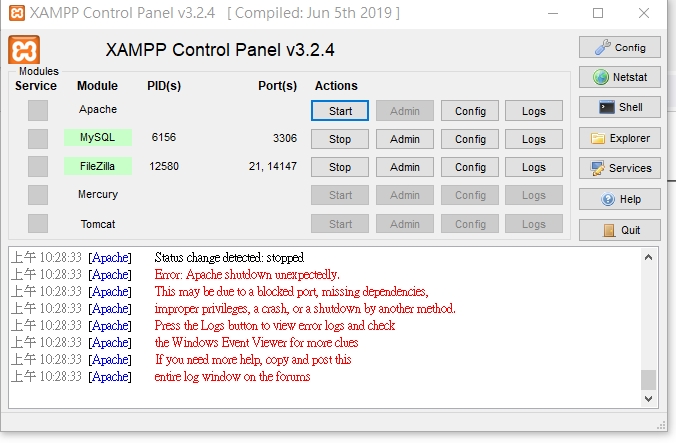Open the Config button with wrench icon
The width and height of the screenshot is (676, 443).
tap(620, 47)
